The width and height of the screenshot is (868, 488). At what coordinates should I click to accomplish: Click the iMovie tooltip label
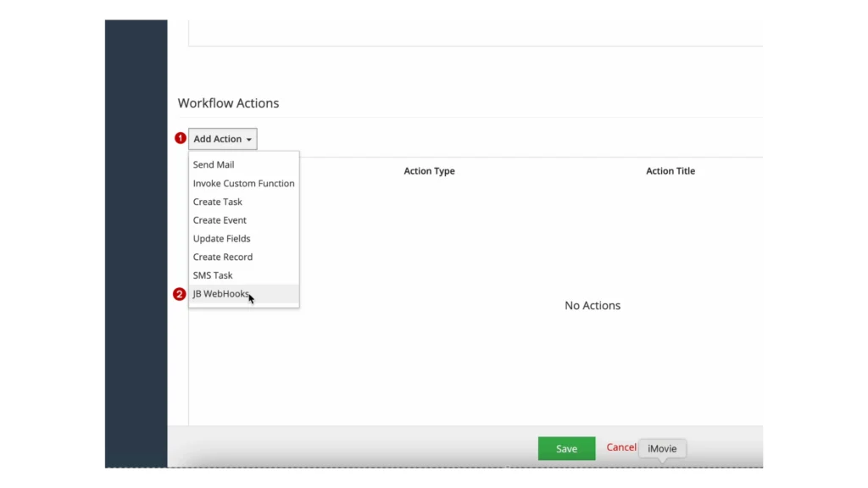(x=662, y=448)
